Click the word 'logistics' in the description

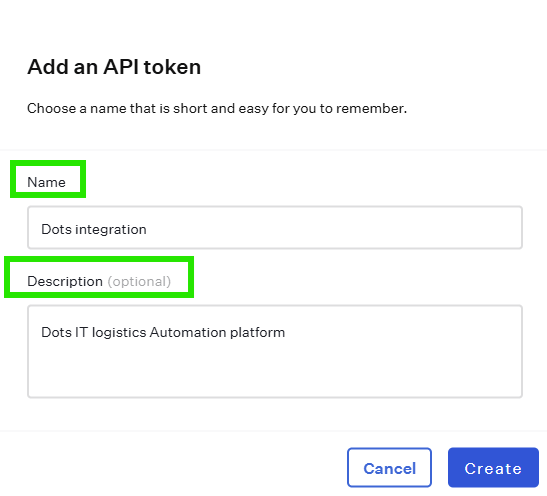119,332
